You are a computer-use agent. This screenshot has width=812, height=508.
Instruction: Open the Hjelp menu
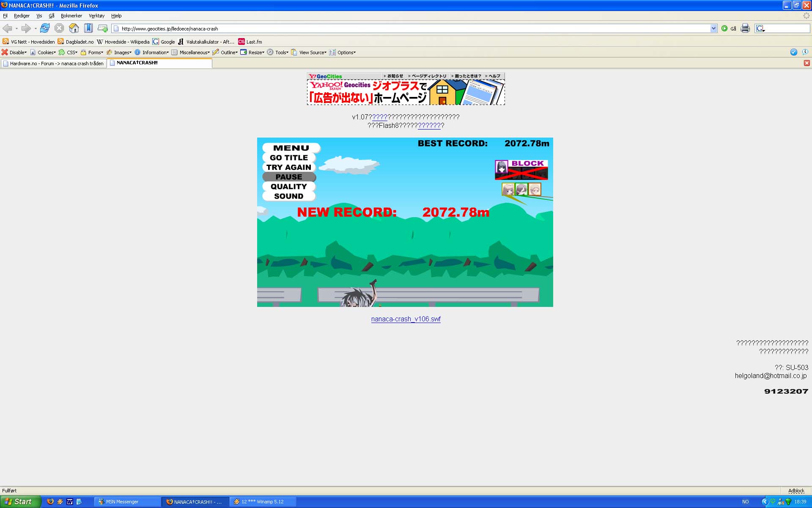(x=116, y=16)
